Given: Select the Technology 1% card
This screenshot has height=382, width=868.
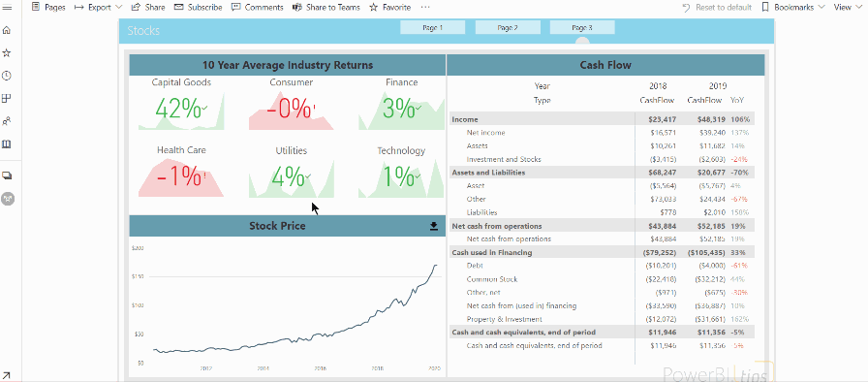Looking at the screenshot, I should pos(401,171).
